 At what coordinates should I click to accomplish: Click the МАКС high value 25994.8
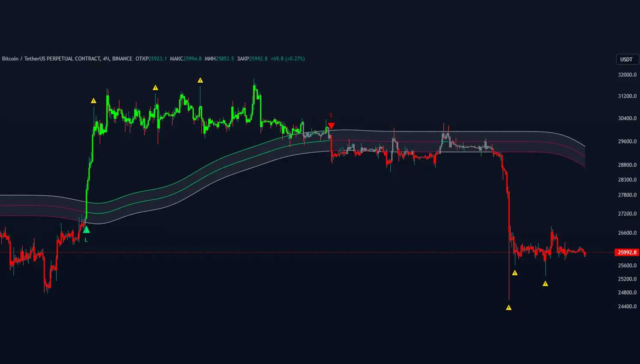pos(192,59)
